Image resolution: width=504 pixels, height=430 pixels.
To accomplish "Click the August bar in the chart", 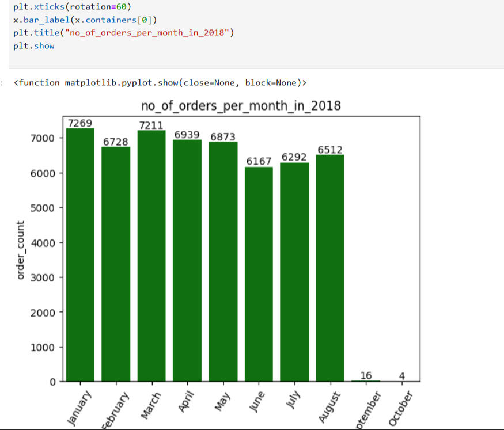I will pyautogui.click(x=330, y=268).
